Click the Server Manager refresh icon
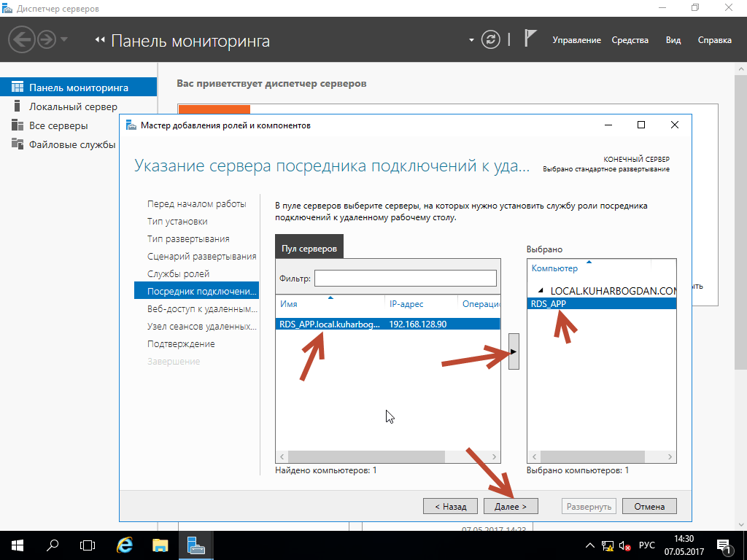The image size is (747, 560). pos(492,40)
